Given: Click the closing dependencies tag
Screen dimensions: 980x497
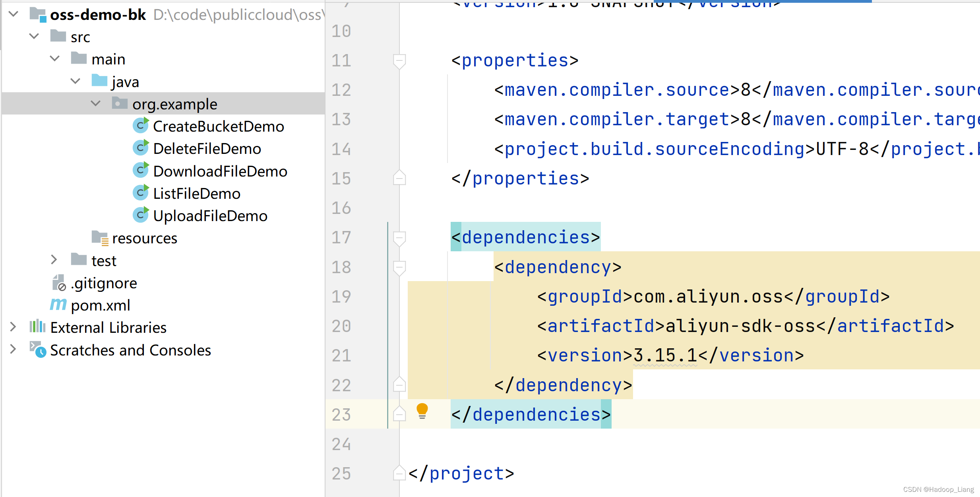Looking at the screenshot, I should (x=531, y=415).
